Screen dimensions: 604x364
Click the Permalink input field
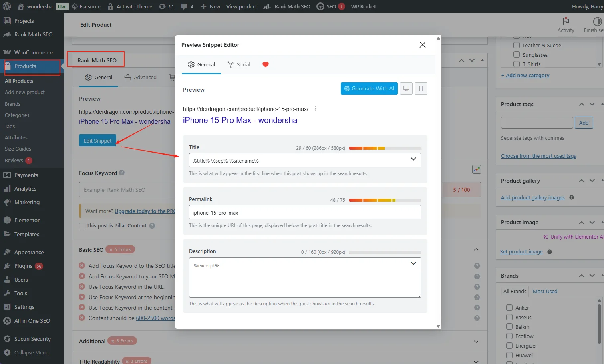(x=305, y=212)
